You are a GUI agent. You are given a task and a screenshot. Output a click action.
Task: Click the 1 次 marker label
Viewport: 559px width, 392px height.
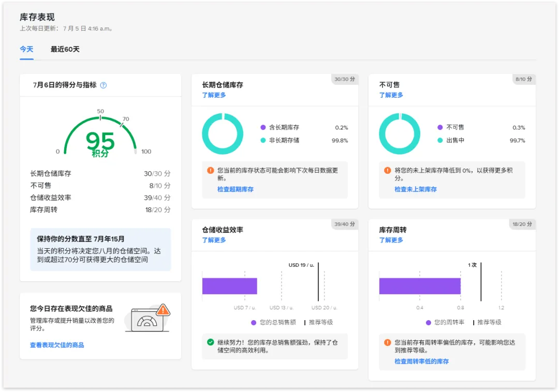click(x=473, y=265)
